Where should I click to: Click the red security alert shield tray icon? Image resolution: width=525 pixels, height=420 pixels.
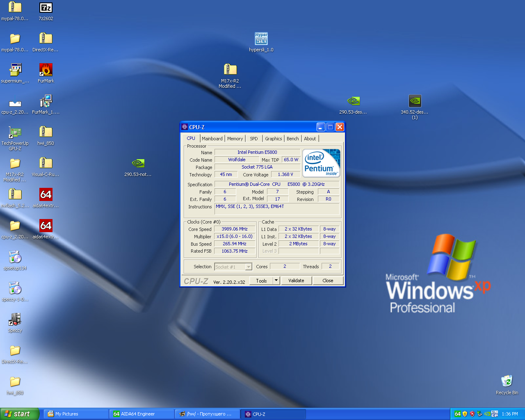pos(472,414)
